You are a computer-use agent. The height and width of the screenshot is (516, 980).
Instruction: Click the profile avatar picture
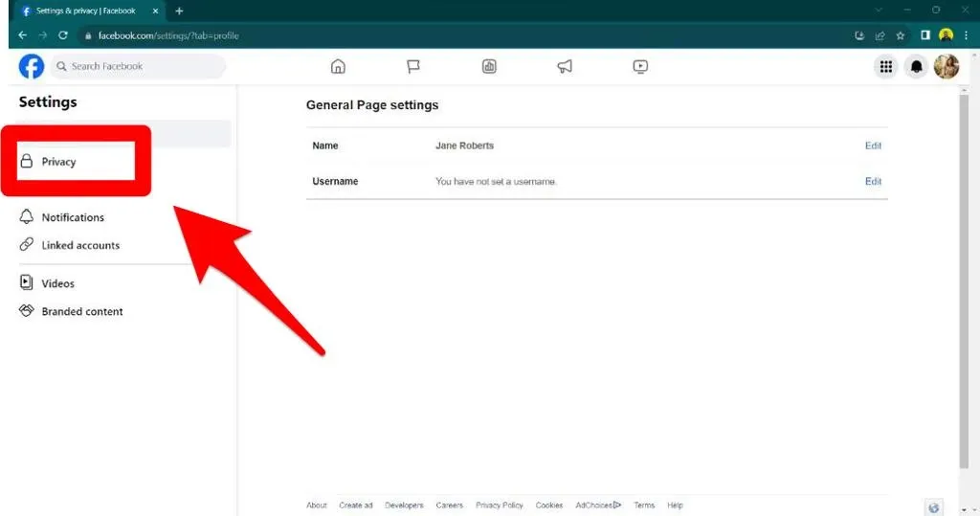pyautogui.click(x=946, y=67)
